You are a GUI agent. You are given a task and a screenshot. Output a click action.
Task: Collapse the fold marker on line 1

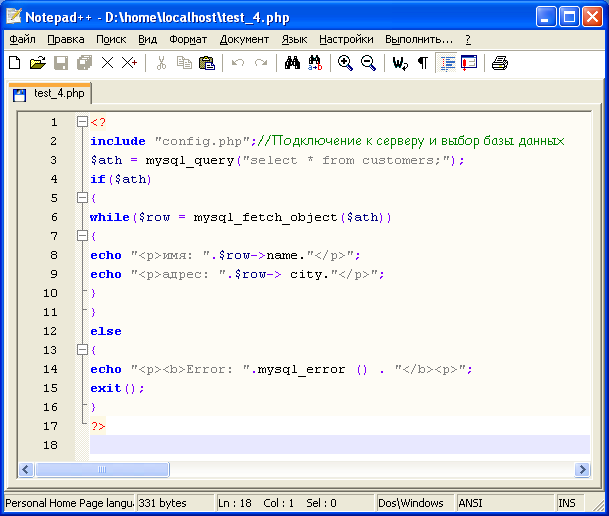pyautogui.click(x=82, y=122)
